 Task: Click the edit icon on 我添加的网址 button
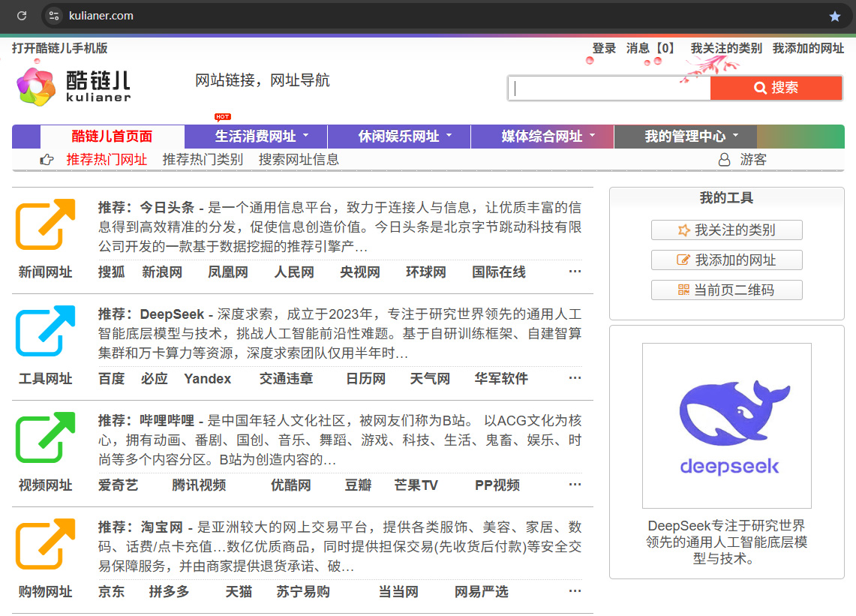[x=683, y=260]
